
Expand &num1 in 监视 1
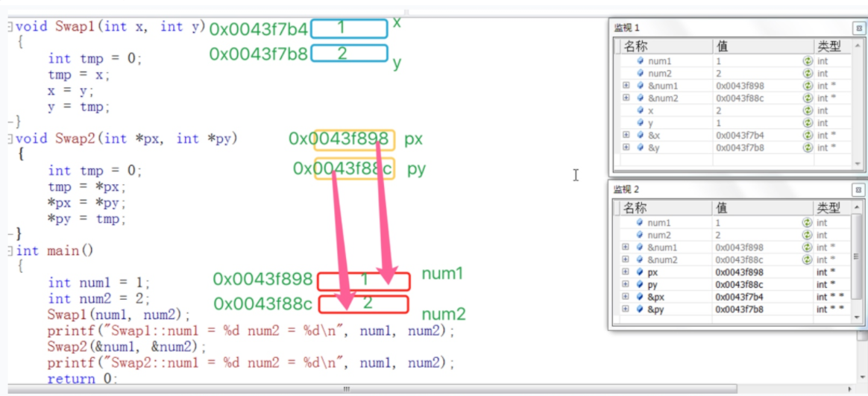click(x=626, y=86)
